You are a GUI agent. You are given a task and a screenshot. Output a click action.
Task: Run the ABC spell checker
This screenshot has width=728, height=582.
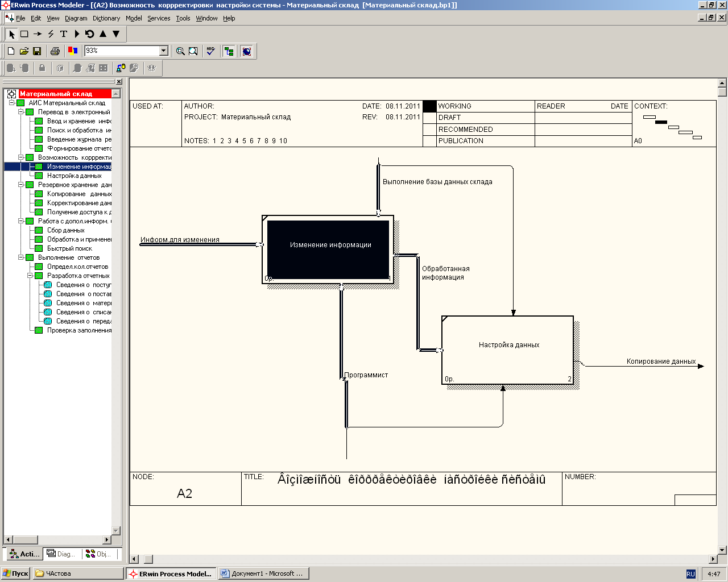pyautogui.click(x=210, y=51)
